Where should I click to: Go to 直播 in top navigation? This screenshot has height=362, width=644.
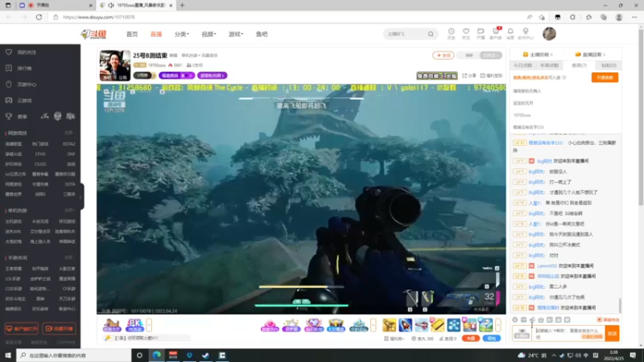click(x=156, y=34)
